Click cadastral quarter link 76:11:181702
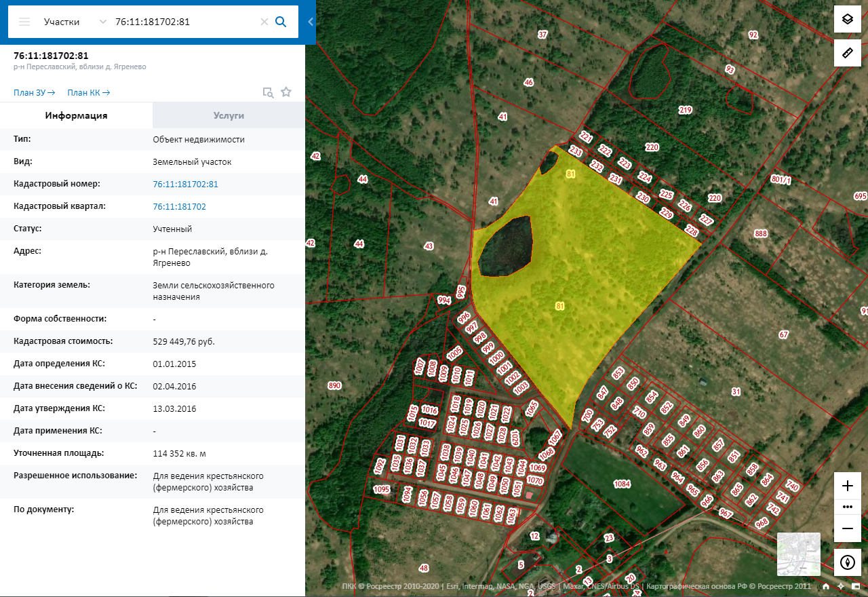The image size is (868, 597). tap(179, 206)
